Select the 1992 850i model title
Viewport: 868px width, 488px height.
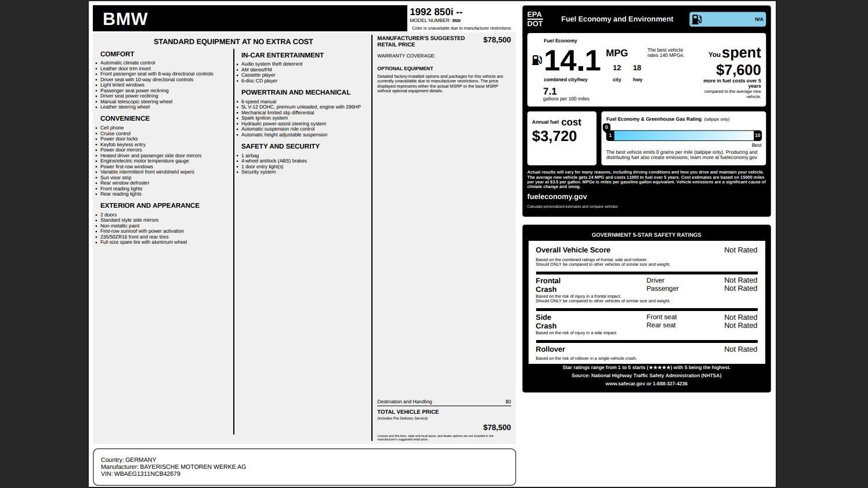(436, 12)
